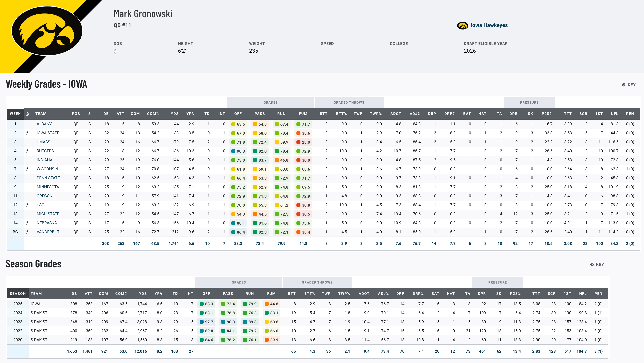Open the IOWA STATE game link
The image size is (644, 363).
point(48,133)
